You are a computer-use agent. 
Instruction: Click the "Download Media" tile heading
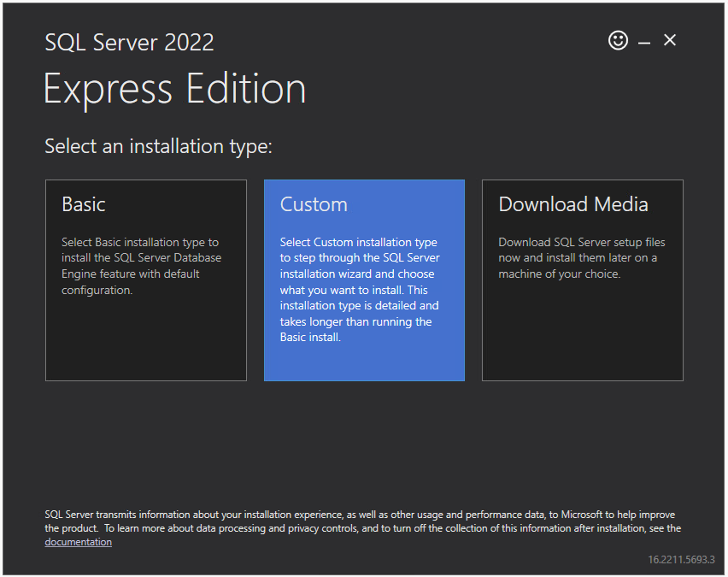click(572, 204)
